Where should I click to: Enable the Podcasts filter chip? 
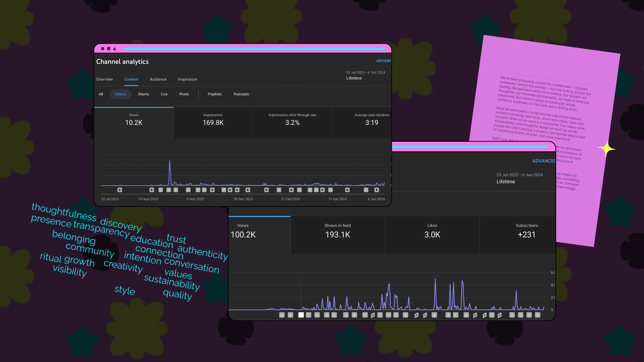coord(241,94)
